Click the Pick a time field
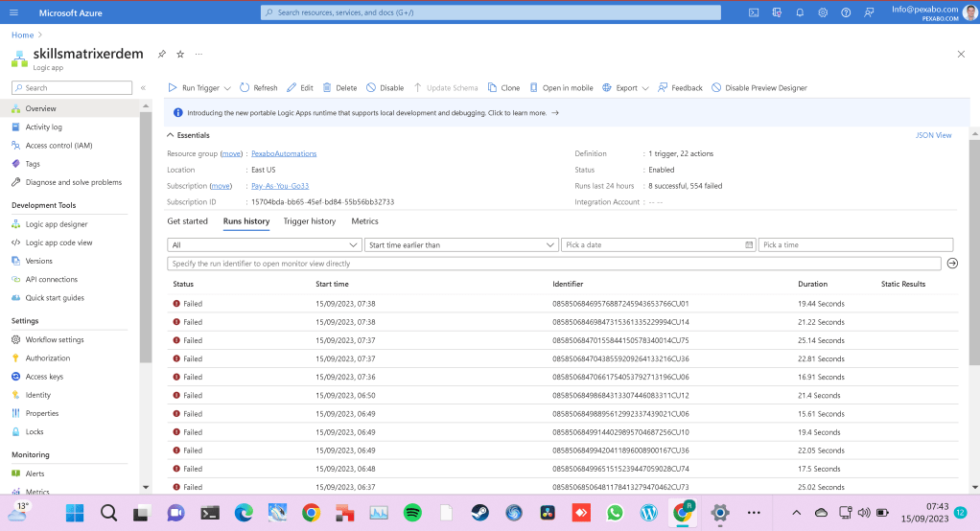 point(855,244)
